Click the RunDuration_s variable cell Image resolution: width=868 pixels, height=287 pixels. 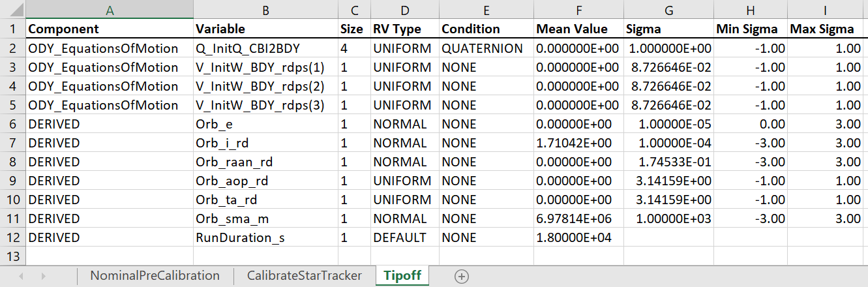pyautogui.click(x=240, y=237)
